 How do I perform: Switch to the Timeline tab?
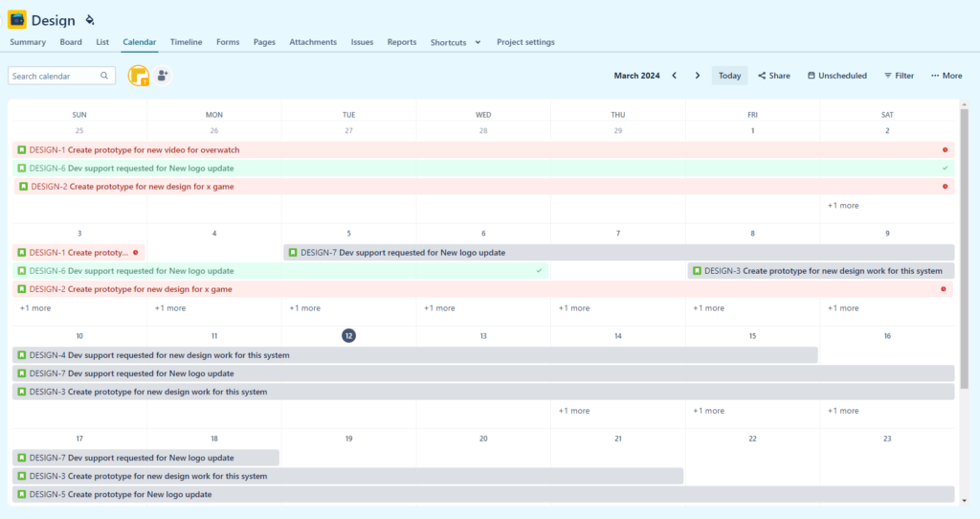click(x=186, y=42)
